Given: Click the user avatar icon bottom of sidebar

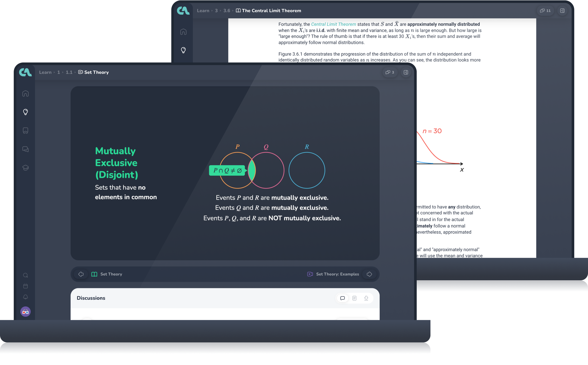Looking at the screenshot, I should [x=25, y=312].
